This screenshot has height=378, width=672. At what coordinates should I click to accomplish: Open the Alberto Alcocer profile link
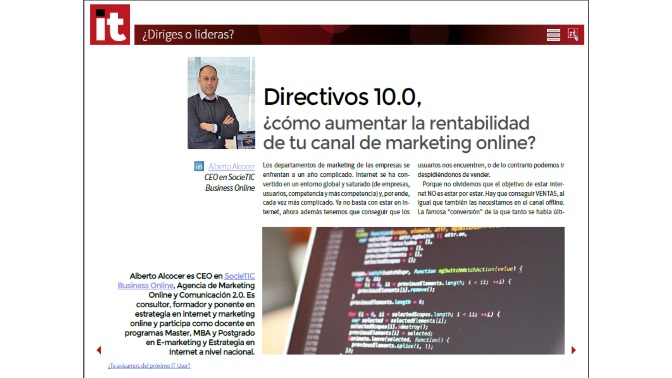point(231,166)
